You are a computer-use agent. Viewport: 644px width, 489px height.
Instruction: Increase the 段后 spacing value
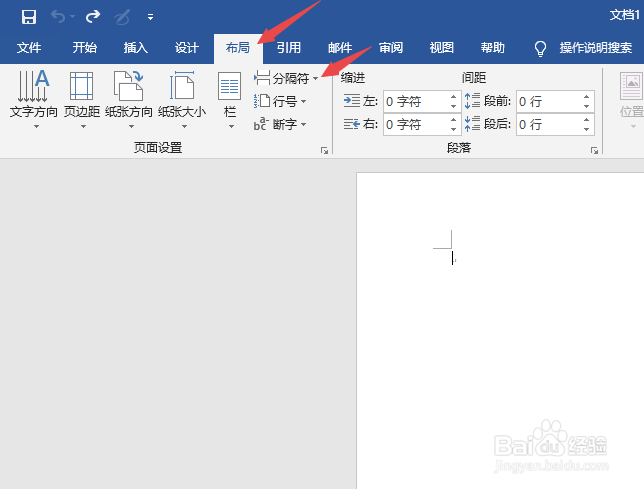click(x=586, y=119)
